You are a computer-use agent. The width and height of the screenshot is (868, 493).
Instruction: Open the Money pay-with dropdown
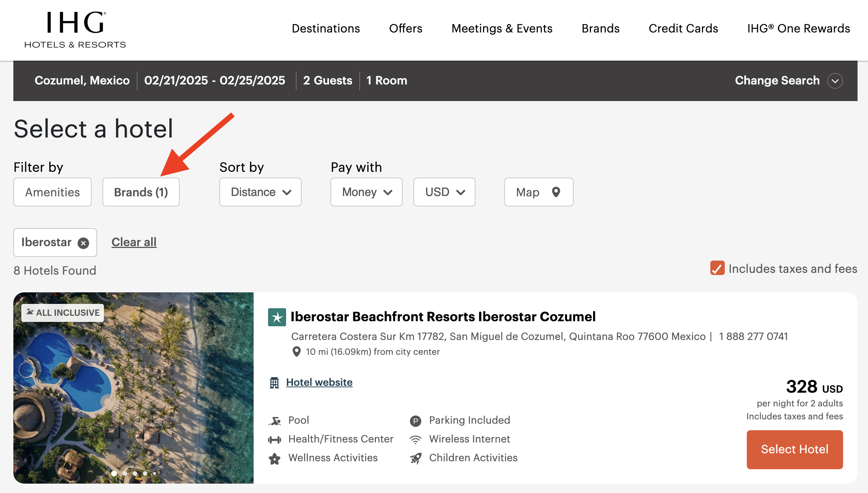click(367, 192)
